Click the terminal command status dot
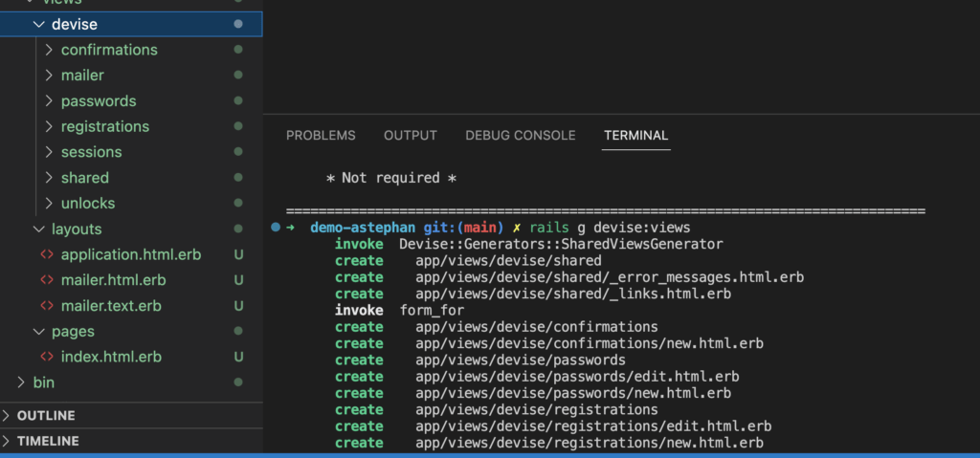980x458 pixels. pos(276,228)
